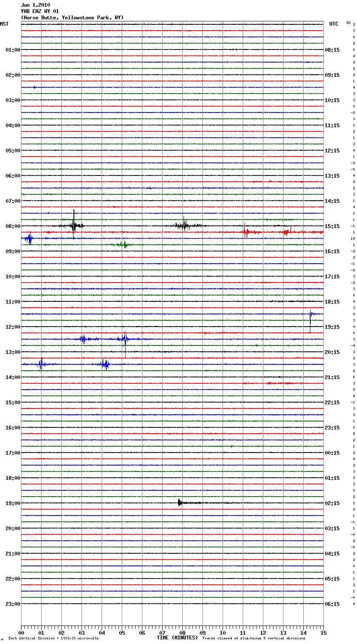This screenshot has width=357, height=644.
Task: Click the 15:15 UTC time label
Action: click(x=332, y=226)
